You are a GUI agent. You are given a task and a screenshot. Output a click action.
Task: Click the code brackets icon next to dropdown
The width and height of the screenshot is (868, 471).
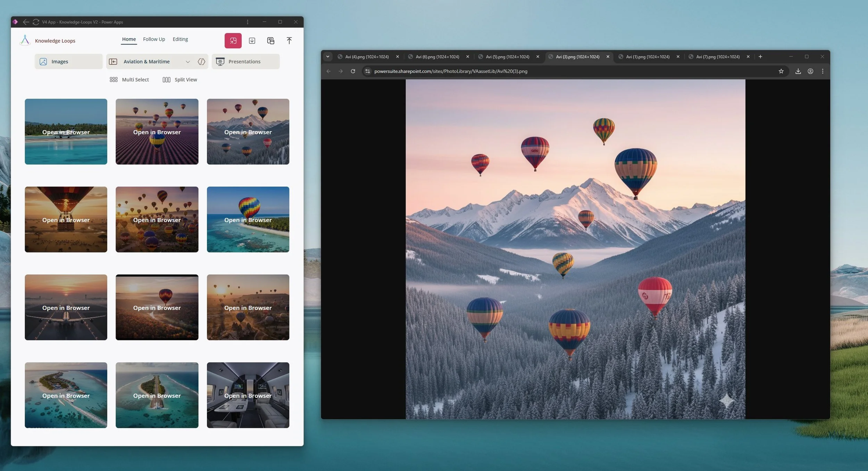click(201, 61)
